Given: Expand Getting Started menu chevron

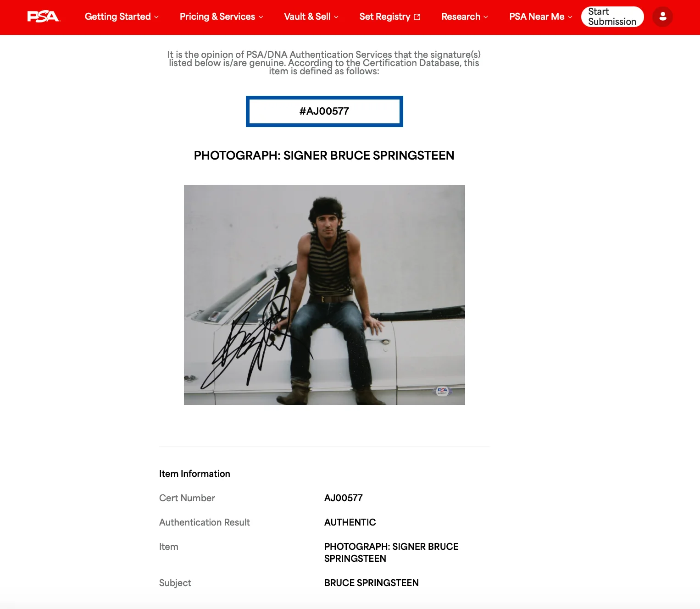Looking at the screenshot, I should 156,17.
